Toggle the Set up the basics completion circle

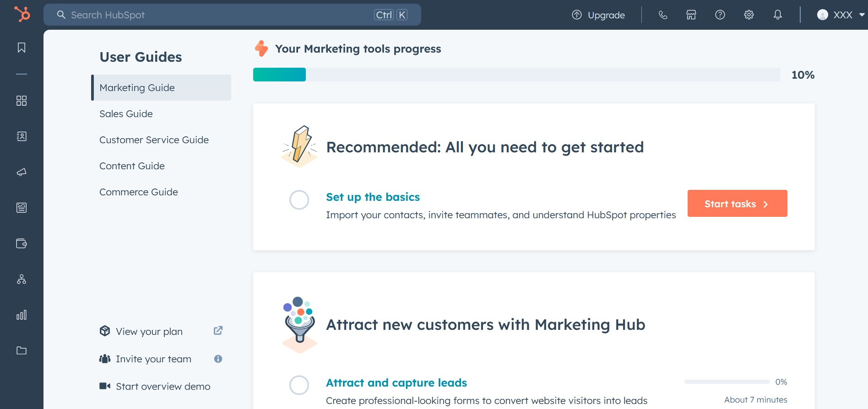tap(299, 200)
